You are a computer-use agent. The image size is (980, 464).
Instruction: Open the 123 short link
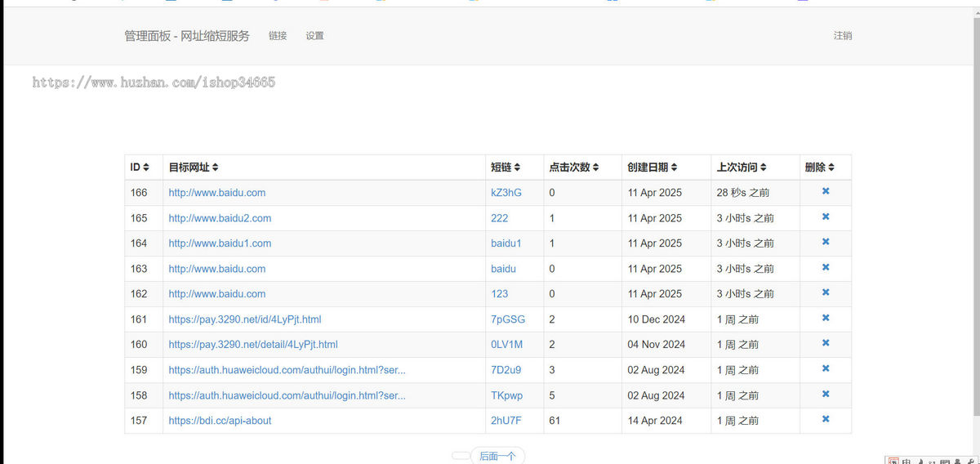pyautogui.click(x=500, y=294)
